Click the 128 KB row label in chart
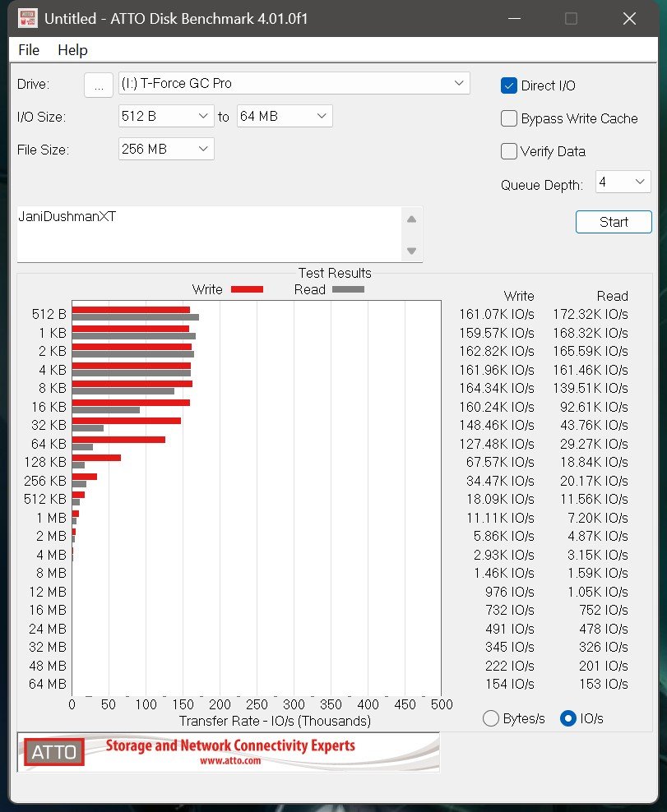Viewport: 667px width, 812px height. [45, 462]
